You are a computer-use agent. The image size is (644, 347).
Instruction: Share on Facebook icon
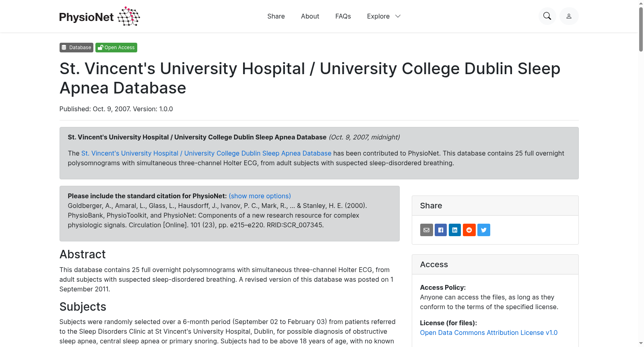coord(441,230)
